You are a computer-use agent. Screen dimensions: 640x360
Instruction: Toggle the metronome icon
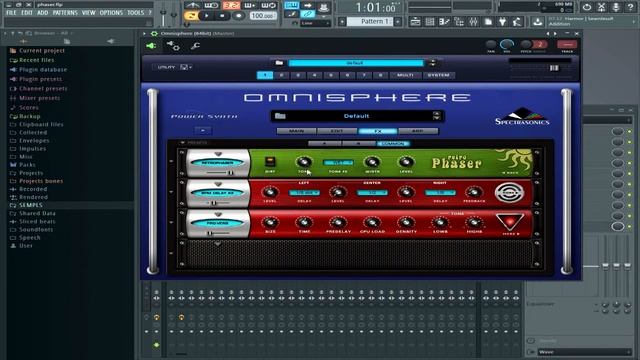click(192, 5)
